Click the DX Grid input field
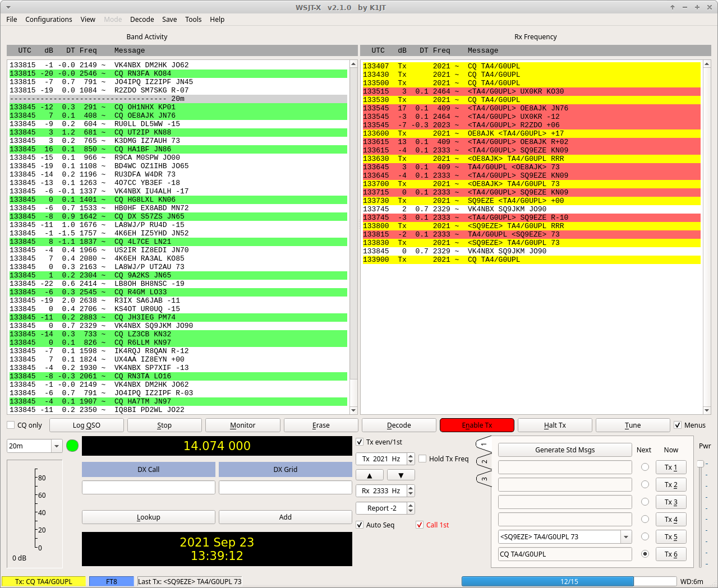The image size is (718, 588). (x=286, y=487)
